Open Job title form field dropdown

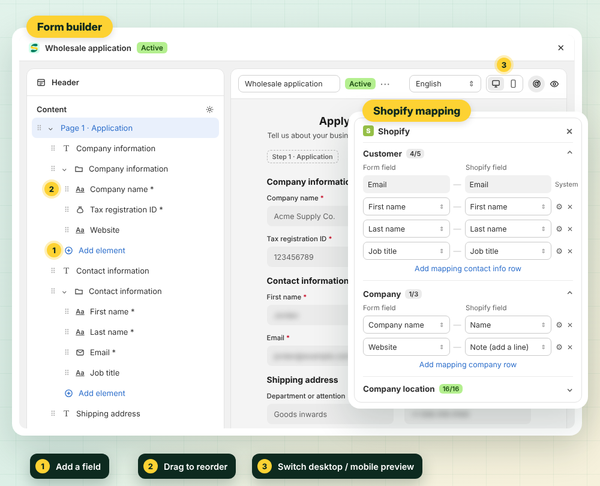[x=406, y=251]
